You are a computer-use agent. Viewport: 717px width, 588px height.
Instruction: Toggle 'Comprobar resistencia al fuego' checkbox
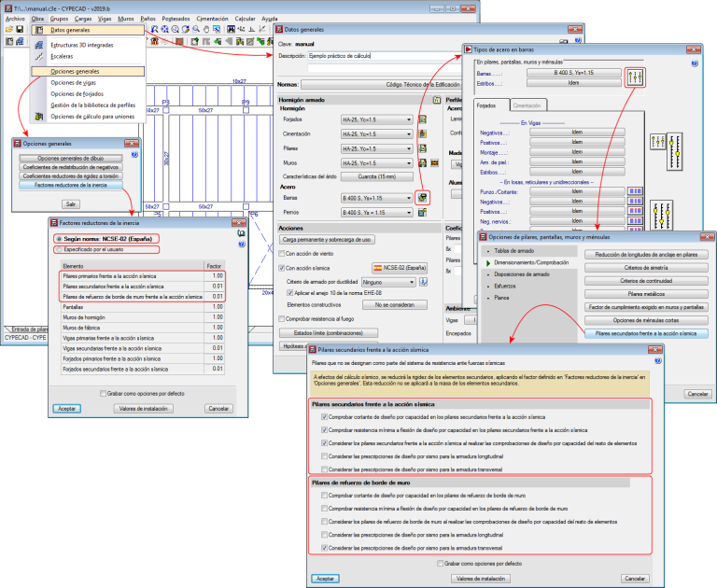tap(280, 318)
